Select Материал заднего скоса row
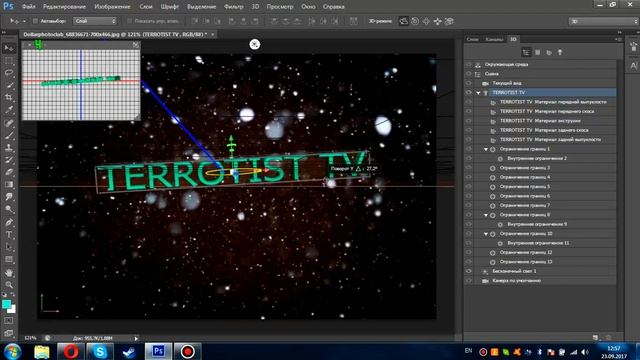Image resolution: width=640 pixels, height=360 pixels. pyautogui.click(x=544, y=130)
